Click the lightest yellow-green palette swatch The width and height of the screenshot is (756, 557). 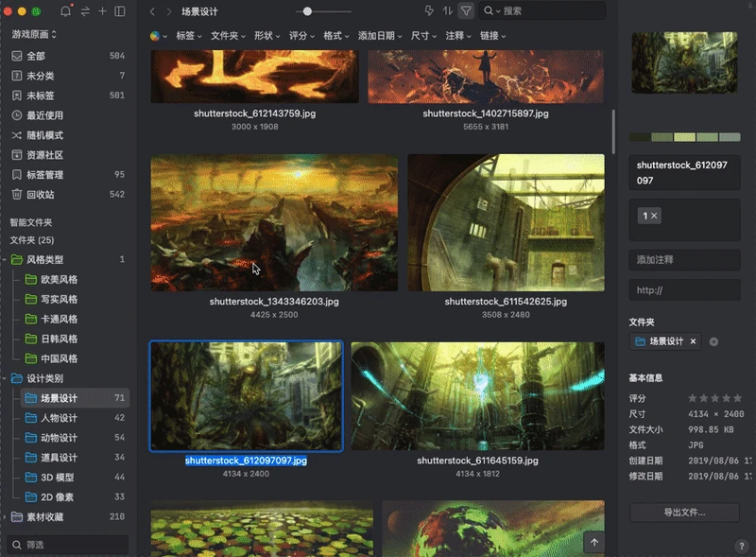tap(684, 137)
